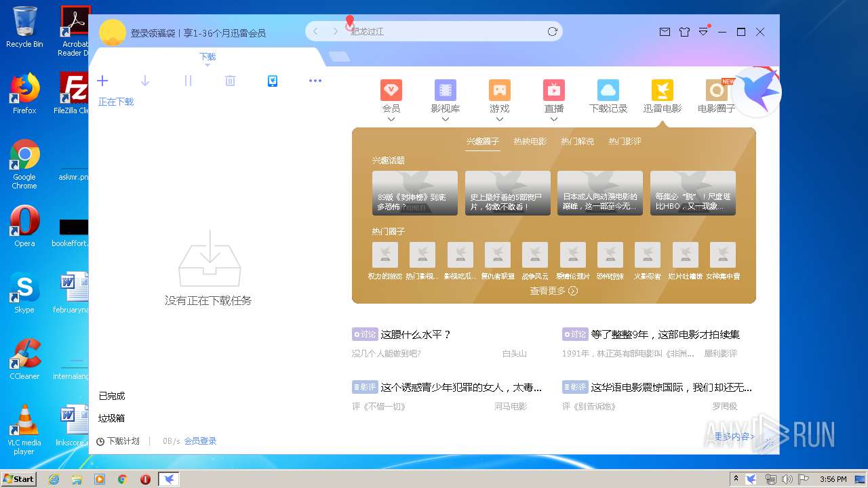This screenshot has width=868, height=488.
Task: Click the pause downloads icon
Action: point(188,81)
